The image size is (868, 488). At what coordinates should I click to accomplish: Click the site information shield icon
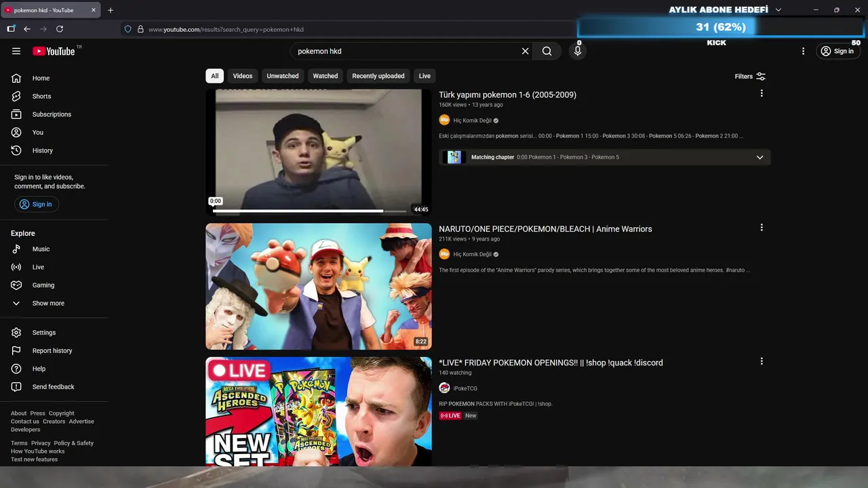(x=127, y=29)
